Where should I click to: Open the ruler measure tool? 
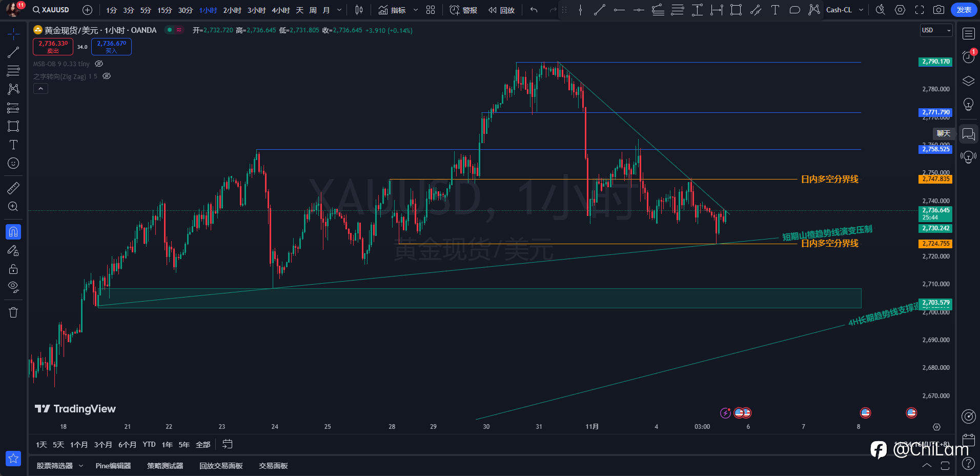[x=13, y=188]
